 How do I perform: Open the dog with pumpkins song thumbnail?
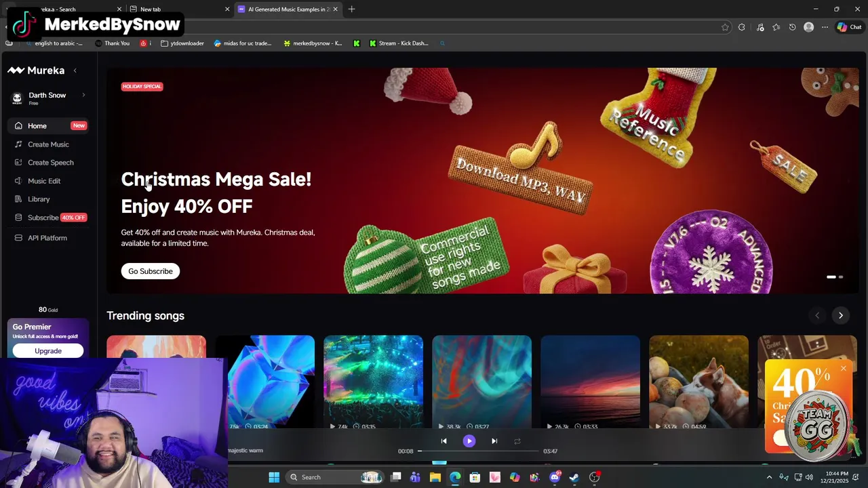point(699,383)
